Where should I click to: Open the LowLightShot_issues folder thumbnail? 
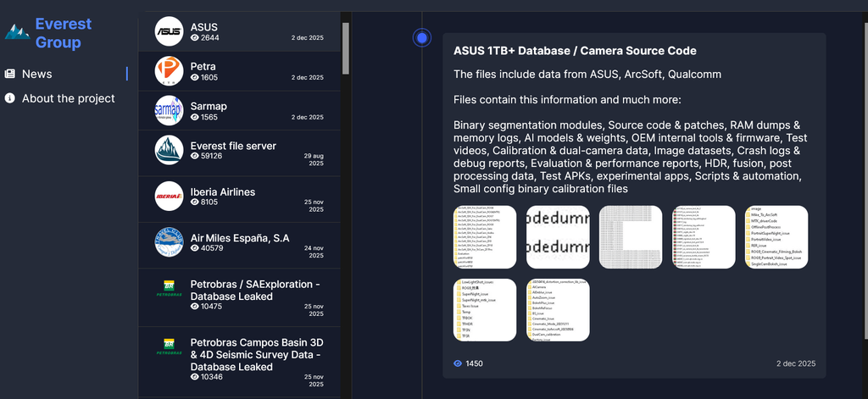(x=485, y=309)
